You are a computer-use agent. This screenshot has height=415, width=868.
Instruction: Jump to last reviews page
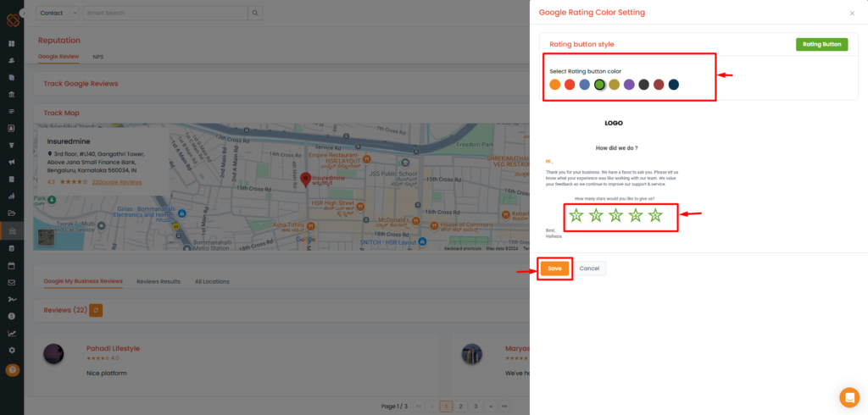click(x=504, y=407)
